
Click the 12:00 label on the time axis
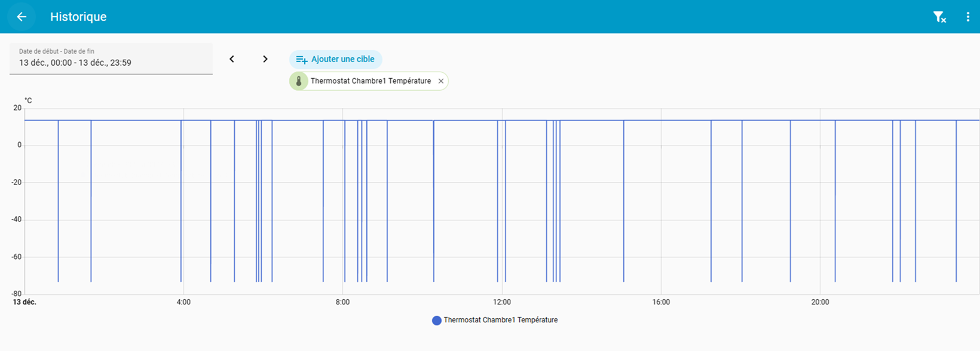click(x=502, y=302)
